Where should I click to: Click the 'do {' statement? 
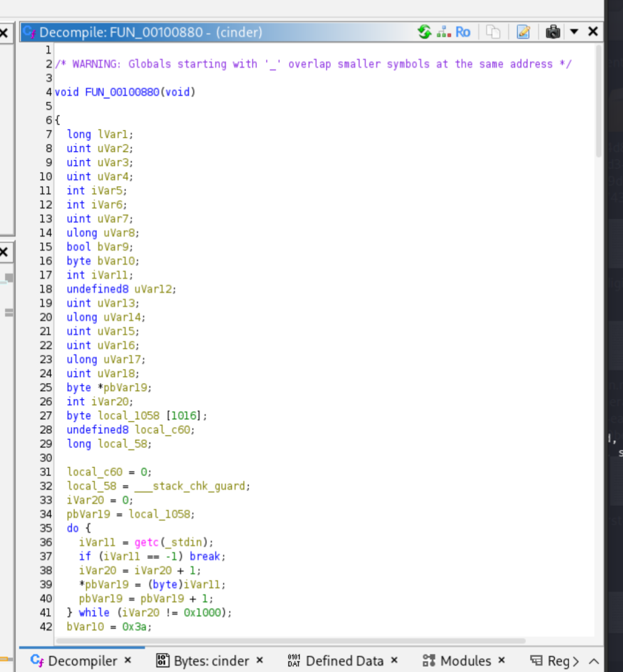(x=79, y=528)
